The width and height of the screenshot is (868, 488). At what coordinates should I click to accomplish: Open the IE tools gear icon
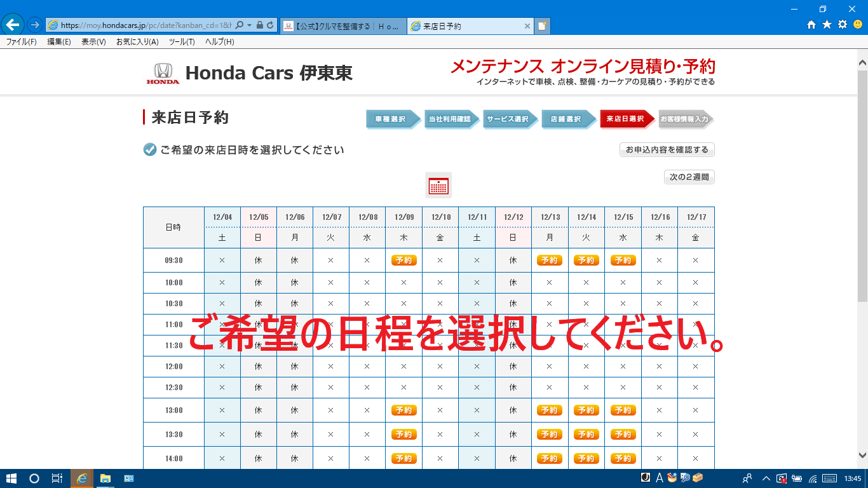[843, 25]
